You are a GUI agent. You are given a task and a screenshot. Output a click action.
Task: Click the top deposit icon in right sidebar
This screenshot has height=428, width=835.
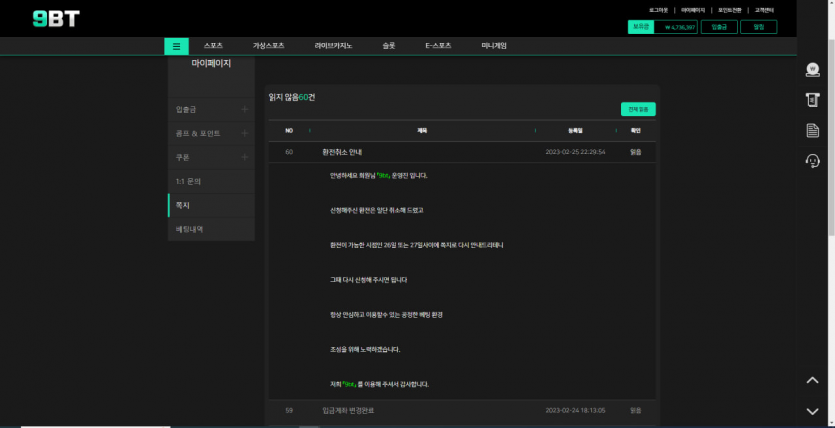[x=812, y=69]
